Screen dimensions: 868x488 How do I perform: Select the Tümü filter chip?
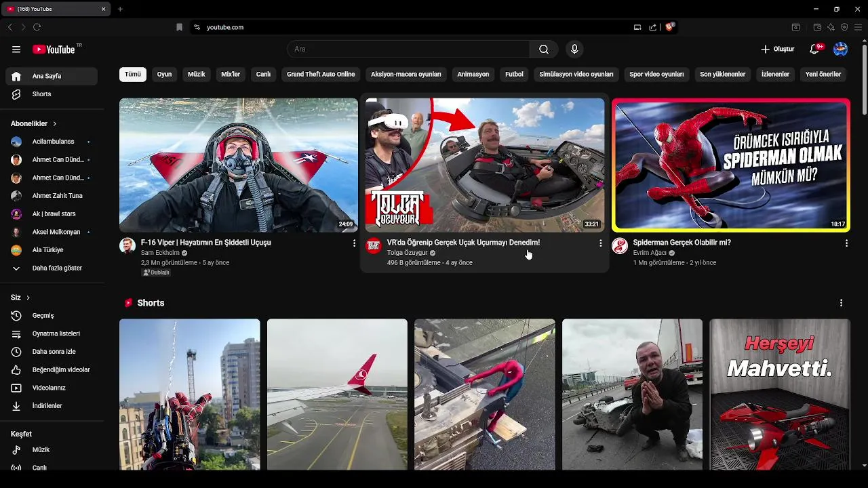point(133,75)
